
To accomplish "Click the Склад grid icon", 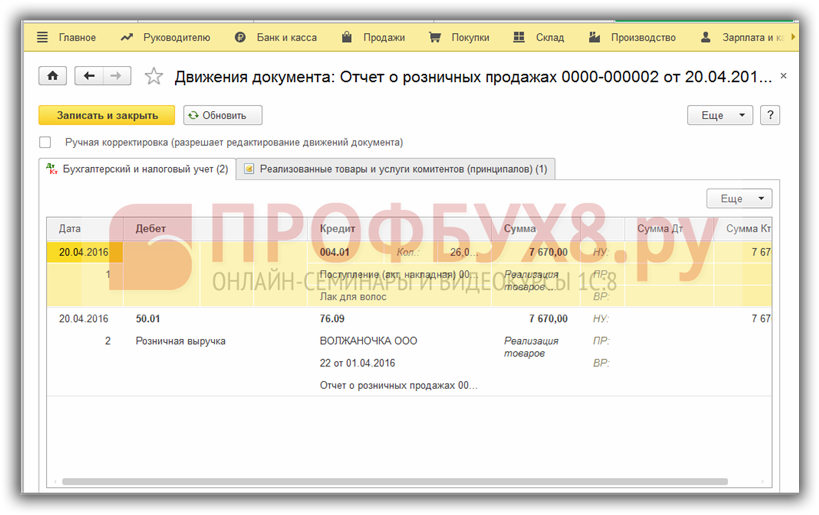I will tap(519, 37).
